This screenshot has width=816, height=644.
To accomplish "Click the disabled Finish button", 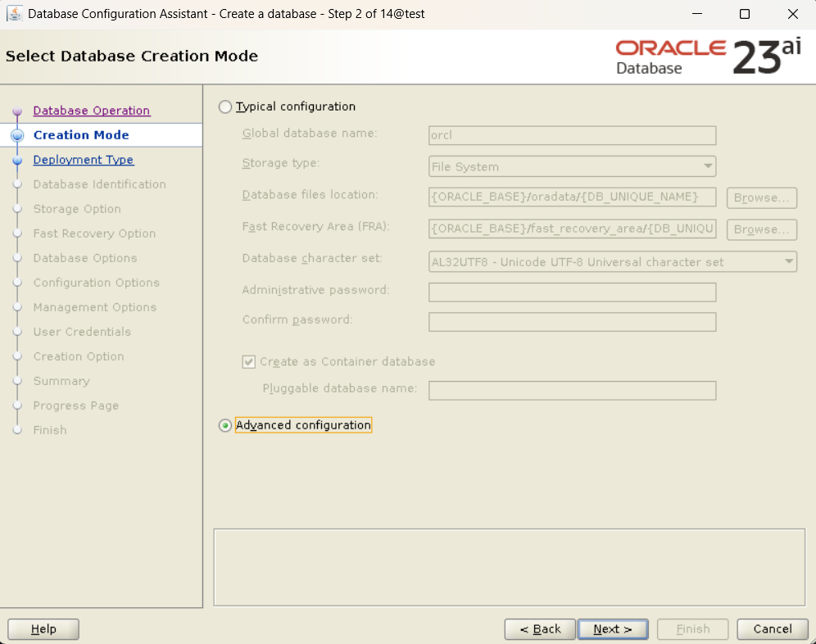I will click(692, 629).
